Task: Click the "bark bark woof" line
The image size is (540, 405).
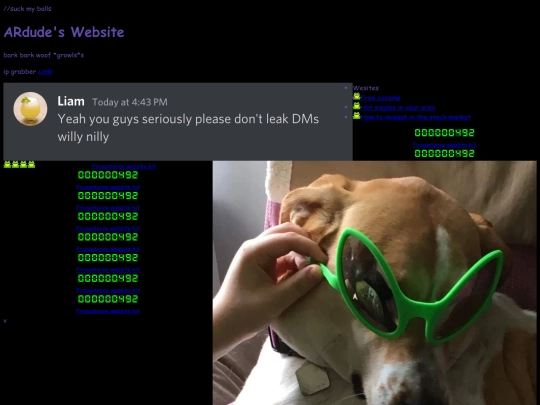Action: [x=44, y=55]
